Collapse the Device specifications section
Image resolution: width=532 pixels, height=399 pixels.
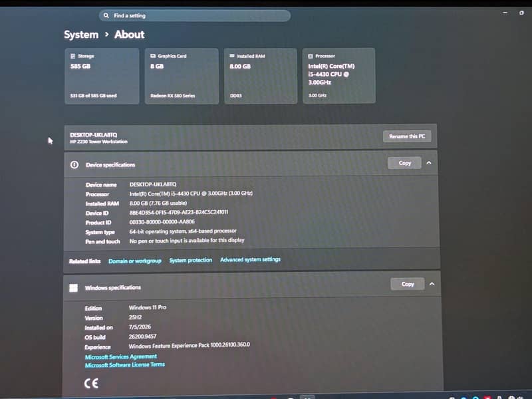point(429,163)
